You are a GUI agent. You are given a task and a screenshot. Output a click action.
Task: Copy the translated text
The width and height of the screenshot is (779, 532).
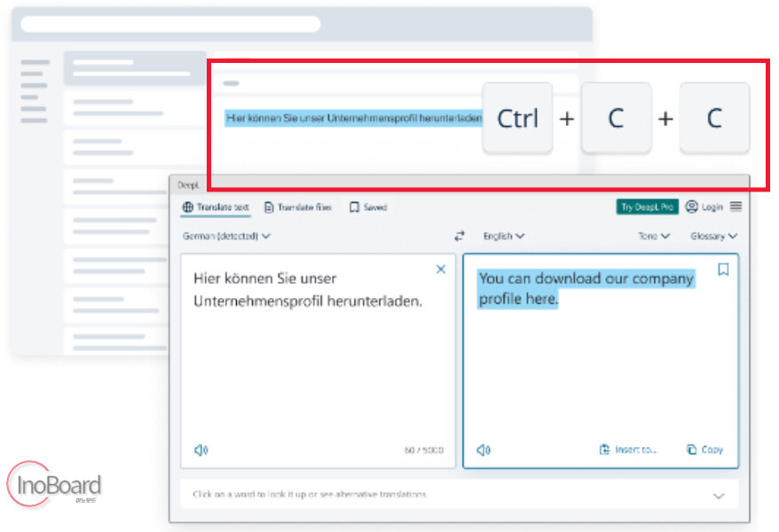coord(704,450)
